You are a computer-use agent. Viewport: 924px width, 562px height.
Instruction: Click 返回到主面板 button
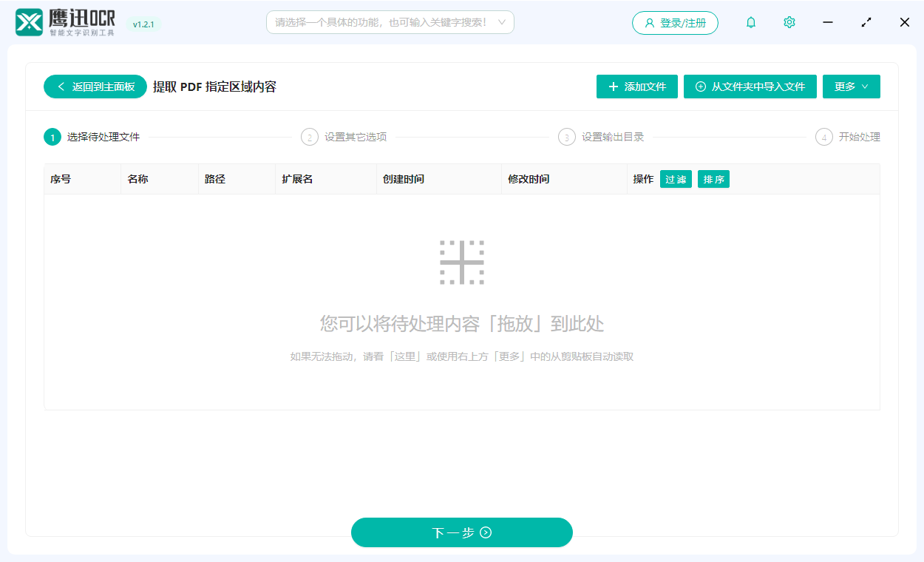95,87
